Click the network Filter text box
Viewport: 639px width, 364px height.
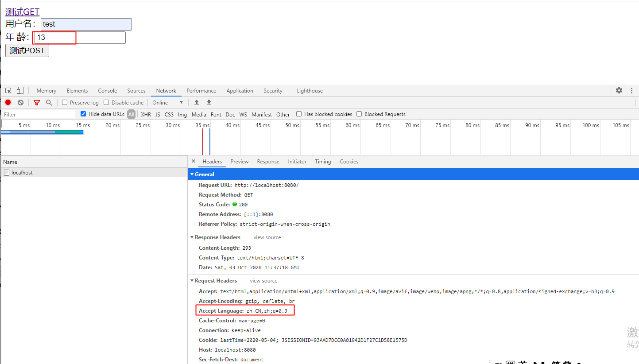[38, 114]
